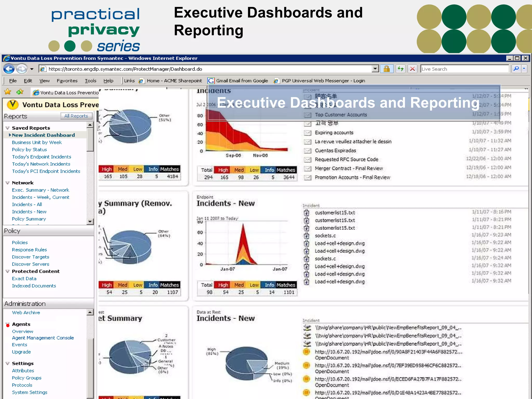Image resolution: width=532 pixels, height=399 pixels.
Task: Click first network share icon in Data at Rest
Action: pos(307,328)
